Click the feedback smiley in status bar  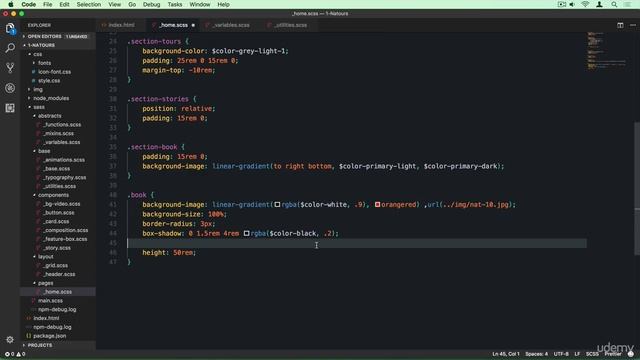pos(631,354)
